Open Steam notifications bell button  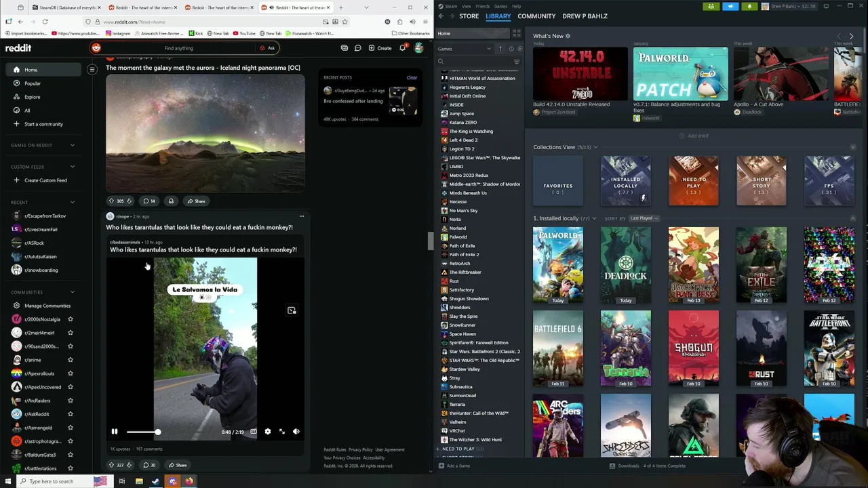pyautogui.click(x=749, y=6)
